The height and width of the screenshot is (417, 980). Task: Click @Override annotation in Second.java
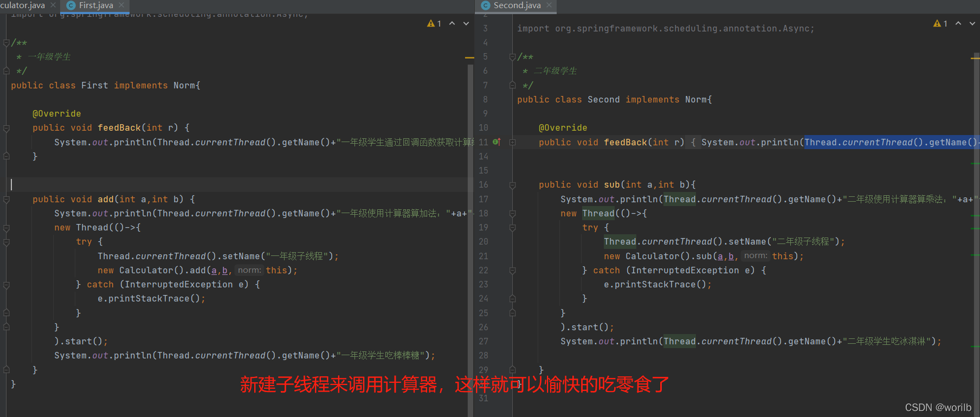563,128
